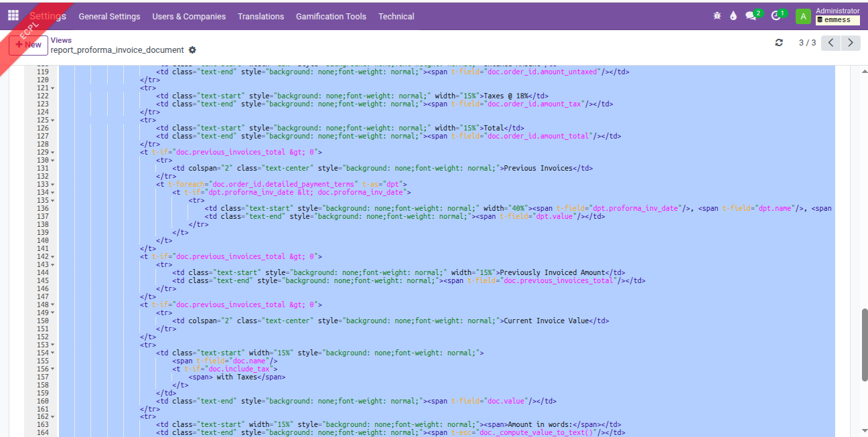
Task: Go to the next record arrow
Action: [x=851, y=43]
